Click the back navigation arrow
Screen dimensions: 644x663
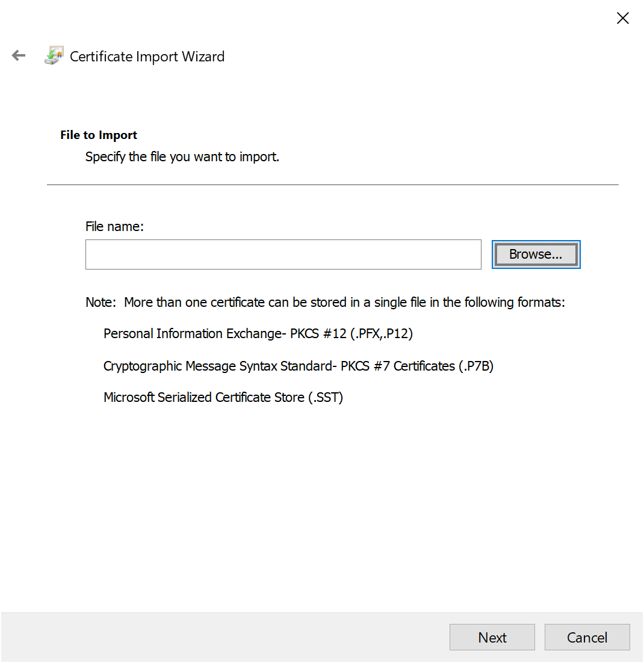[x=18, y=55]
